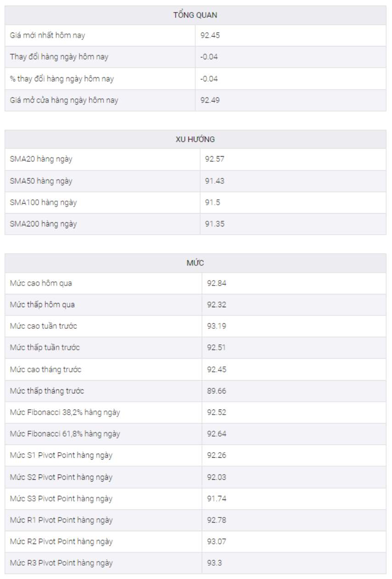Click Mức S3 Pivot Point value 91.74

tap(216, 499)
